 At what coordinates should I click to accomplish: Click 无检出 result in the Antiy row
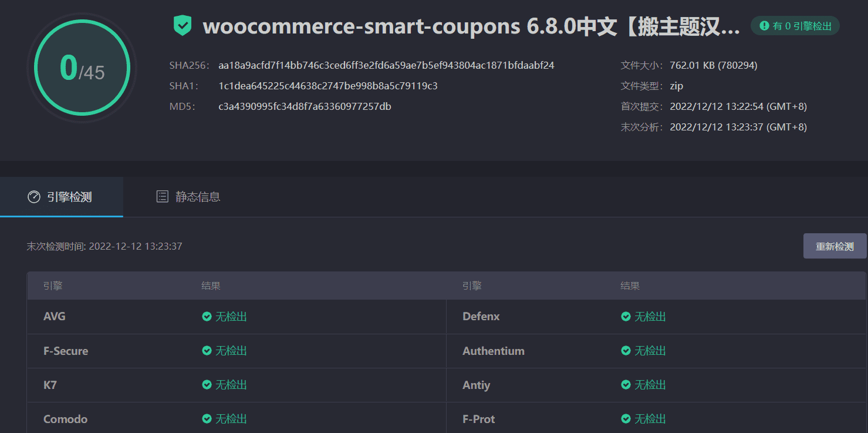[650, 385]
